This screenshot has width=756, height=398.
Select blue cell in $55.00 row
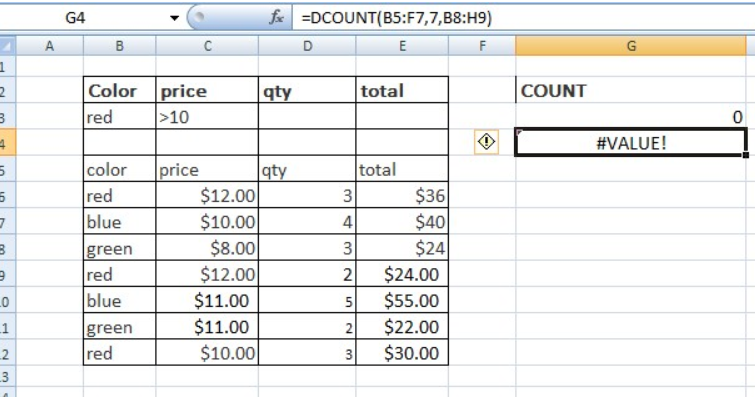pos(120,300)
